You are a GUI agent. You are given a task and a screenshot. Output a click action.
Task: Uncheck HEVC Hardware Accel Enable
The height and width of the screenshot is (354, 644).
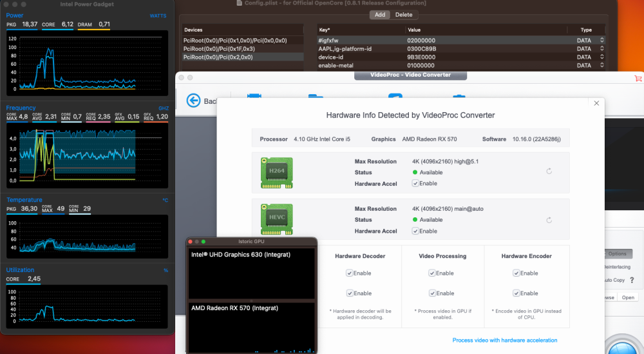point(415,231)
